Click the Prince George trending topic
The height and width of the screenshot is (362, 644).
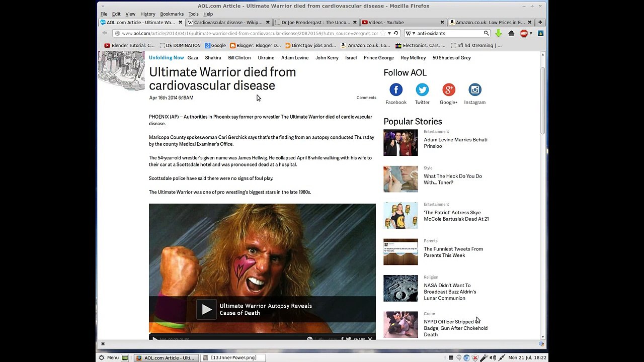pyautogui.click(x=379, y=58)
